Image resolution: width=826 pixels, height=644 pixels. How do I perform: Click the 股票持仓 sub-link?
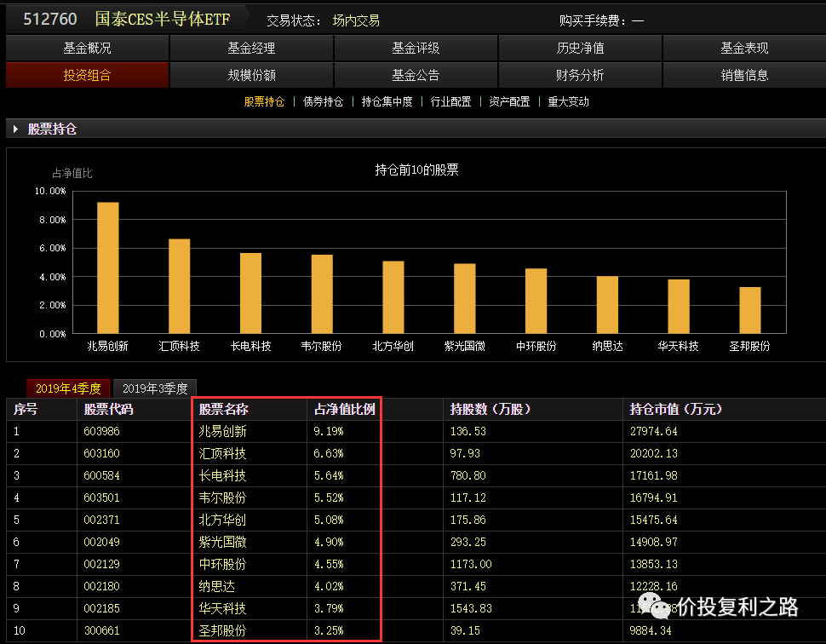pos(264,101)
